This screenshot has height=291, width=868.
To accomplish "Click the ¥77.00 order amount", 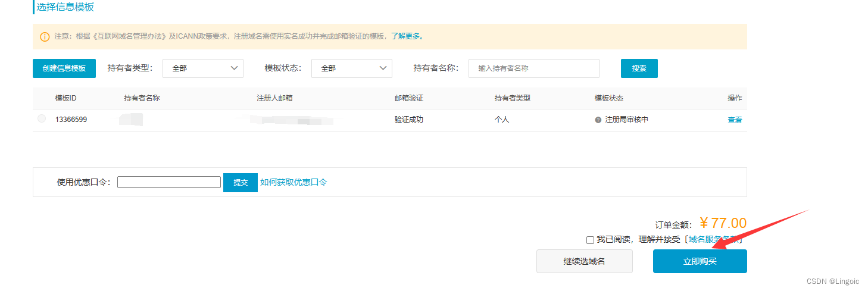I will (x=722, y=223).
